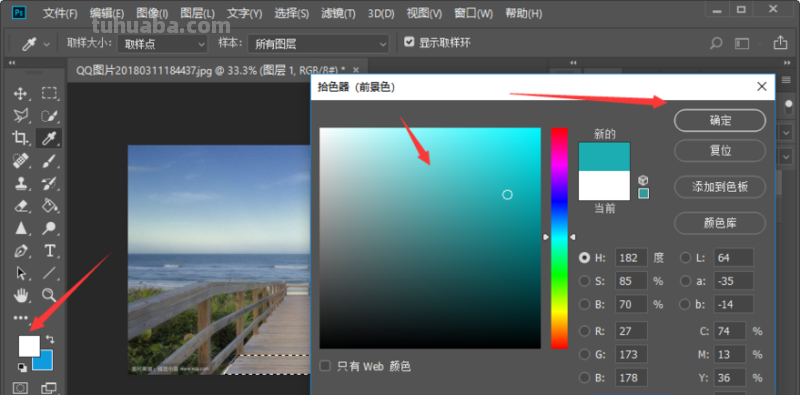Select the Line tool
Image resolution: width=800 pixels, height=395 pixels.
point(49,273)
